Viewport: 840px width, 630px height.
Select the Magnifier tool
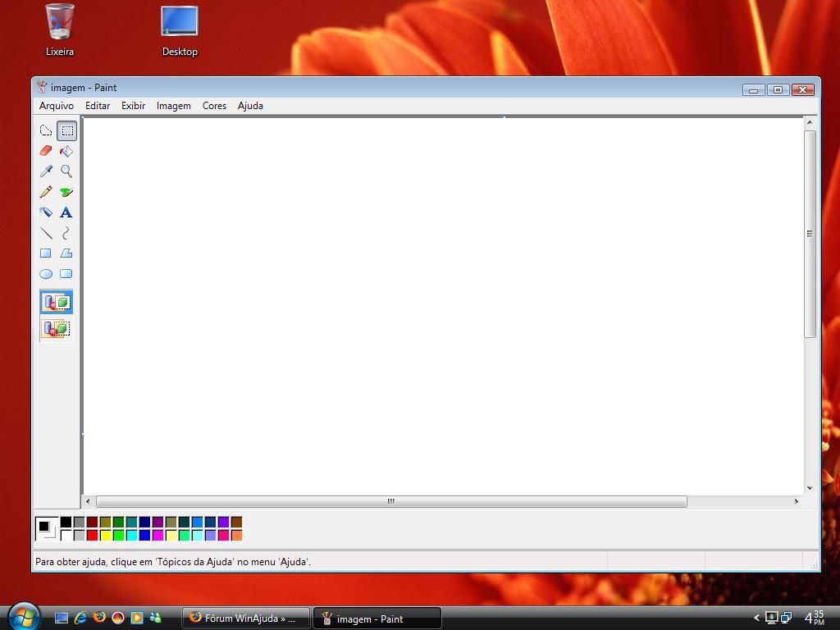pos(66,171)
